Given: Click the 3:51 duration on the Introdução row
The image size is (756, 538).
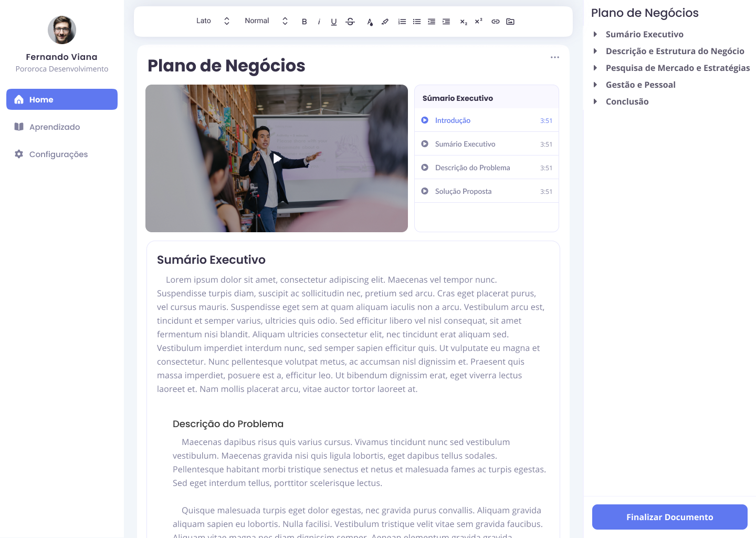Looking at the screenshot, I should pos(546,121).
